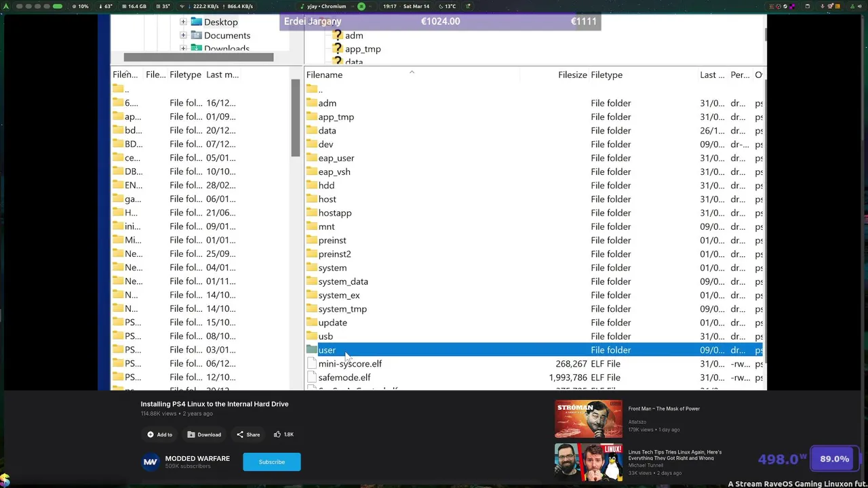Click the 19:17 clock in top bar
Image resolution: width=868 pixels, height=488 pixels.
coord(390,6)
